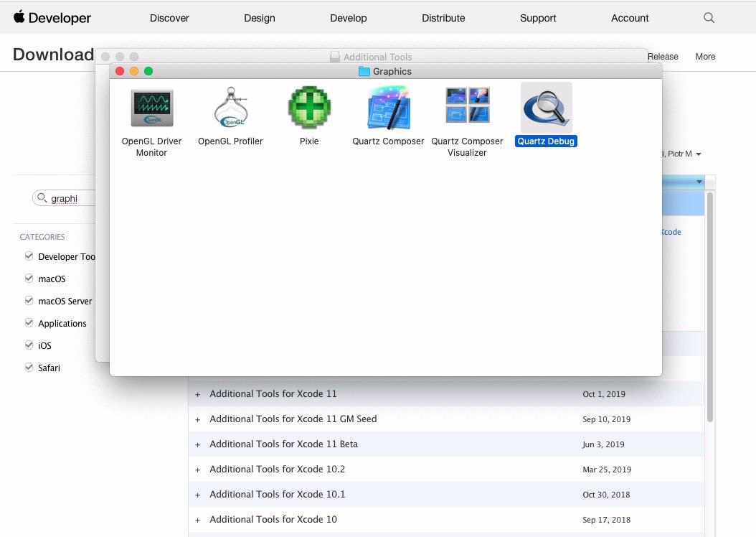The height and width of the screenshot is (537, 756).
Task: Disable the Safari category checkbox
Action: tap(29, 368)
